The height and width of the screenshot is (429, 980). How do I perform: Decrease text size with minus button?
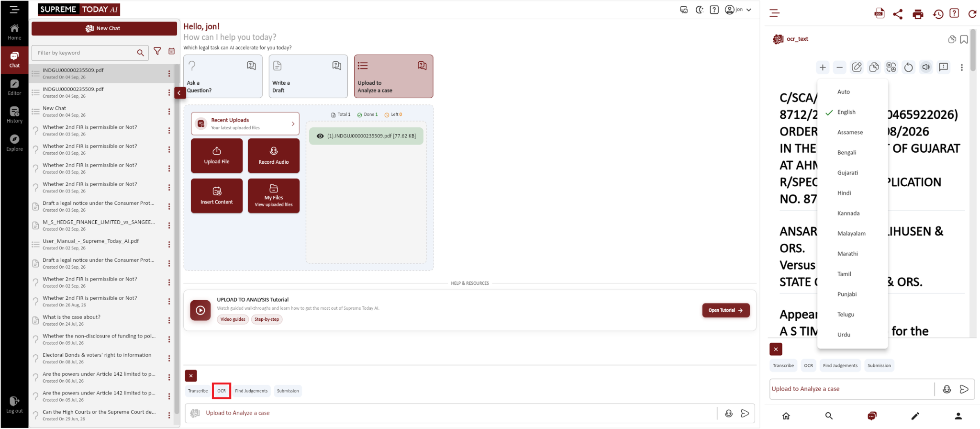pyautogui.click(x=840, y=68)
